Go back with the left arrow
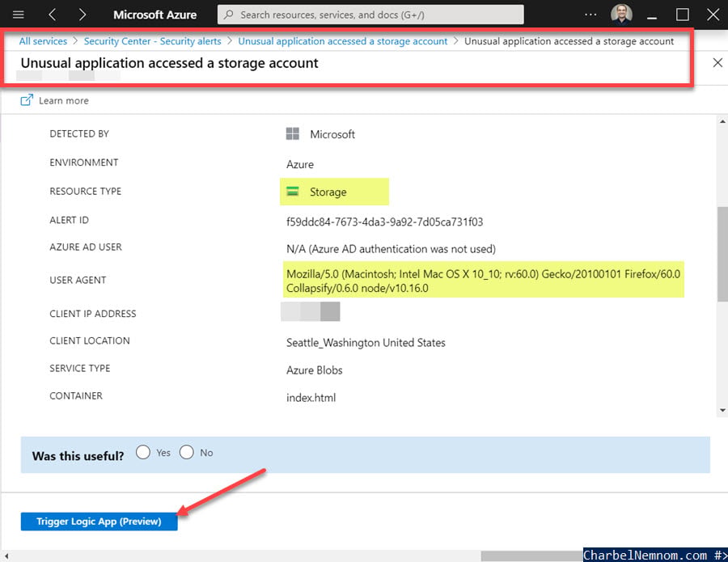728x562 pixels. pyautogui.click(x=52, y=15)
